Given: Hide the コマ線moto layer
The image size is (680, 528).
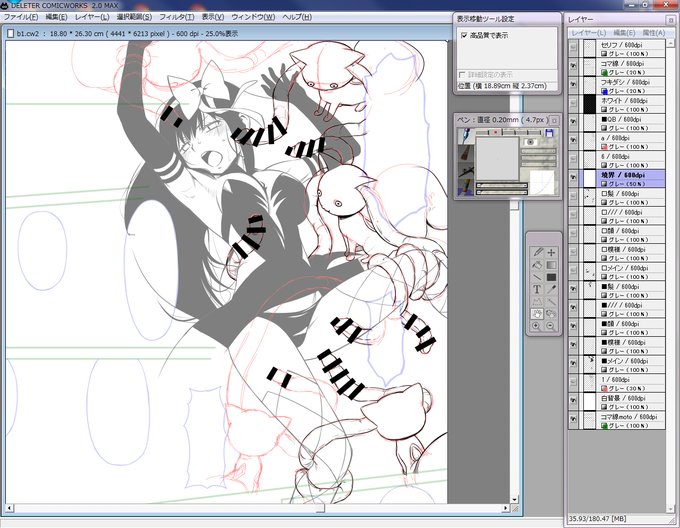Looking at the screenshot, I should point(573,420).
